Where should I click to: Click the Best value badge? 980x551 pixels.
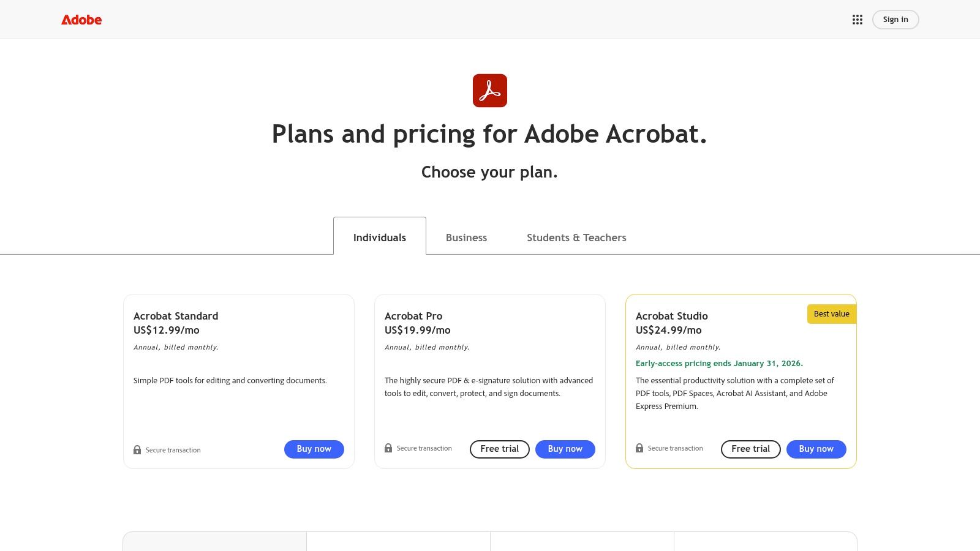[831, 313]
